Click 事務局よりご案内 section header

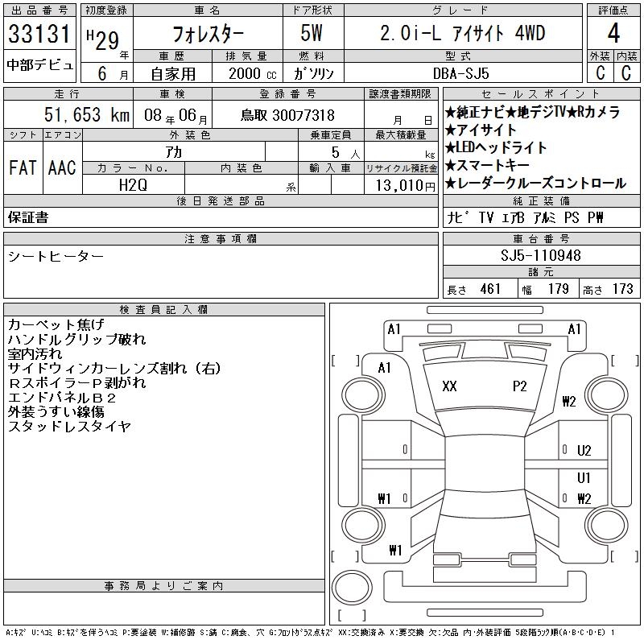[x=164, y=586]
